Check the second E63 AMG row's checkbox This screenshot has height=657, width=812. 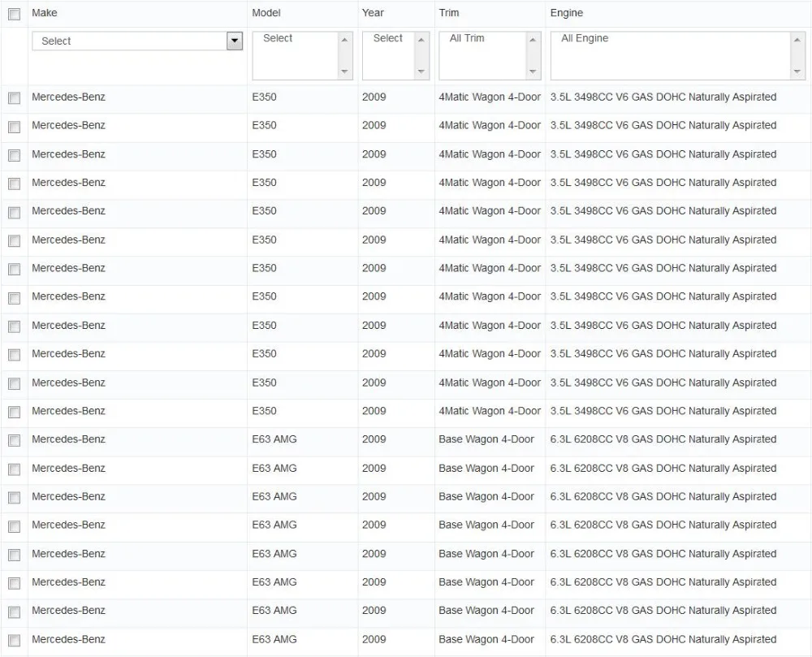click(x=14, y=469)
